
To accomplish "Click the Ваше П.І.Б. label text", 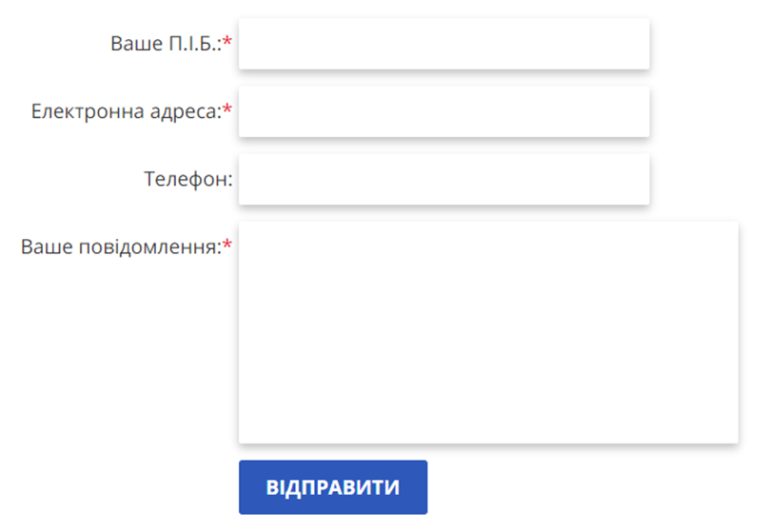I will coord(166,44).
